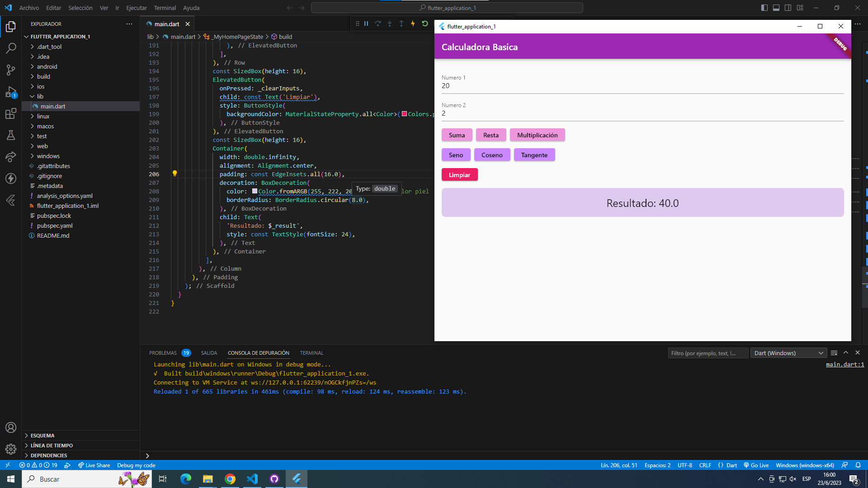The height and width of the screenshot is (488, 868).
Task: Open the Run and Debug sidebar view
Action: (x=11, y=92)
